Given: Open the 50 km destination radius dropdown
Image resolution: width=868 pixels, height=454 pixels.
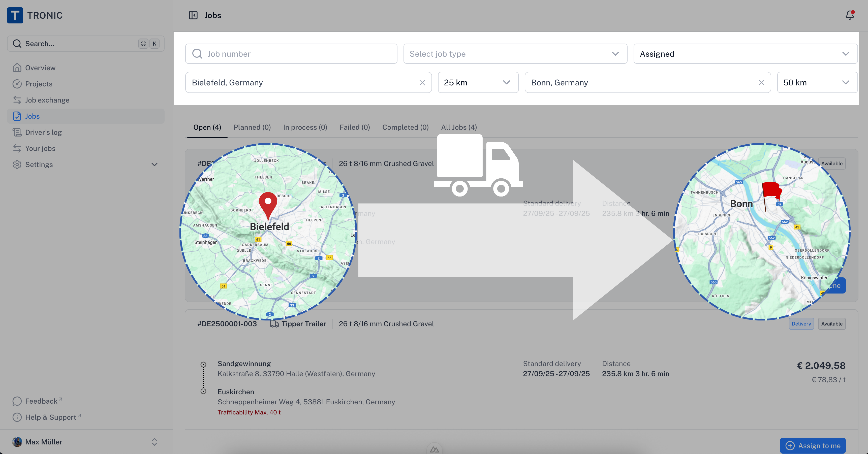Looking at the screenshot, I should pyautogui.click(x=817, y=83).
